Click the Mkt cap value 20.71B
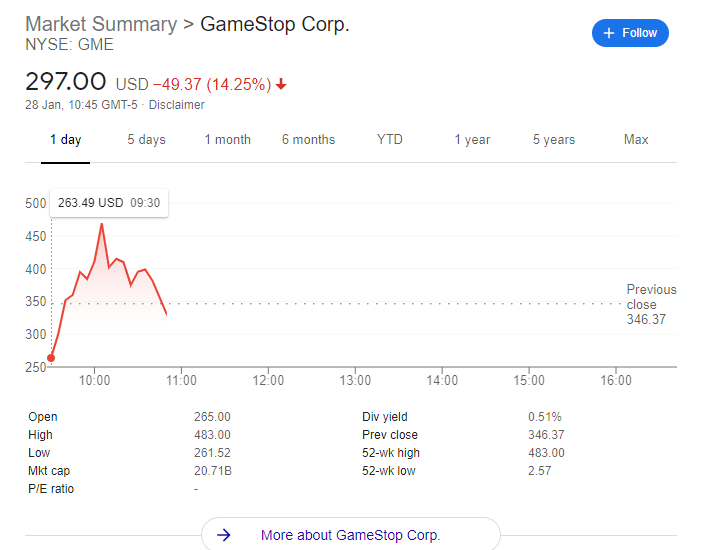The height and width of the screenshot is (550, 702). click(213, 471)
